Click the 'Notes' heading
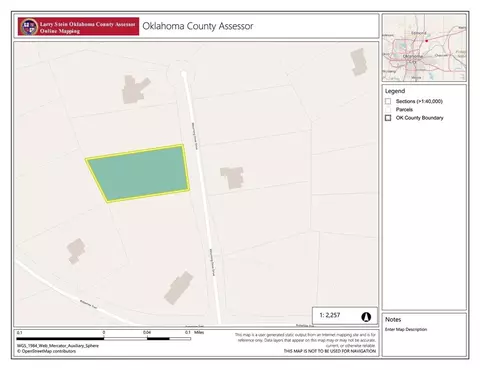 (393, 319)
